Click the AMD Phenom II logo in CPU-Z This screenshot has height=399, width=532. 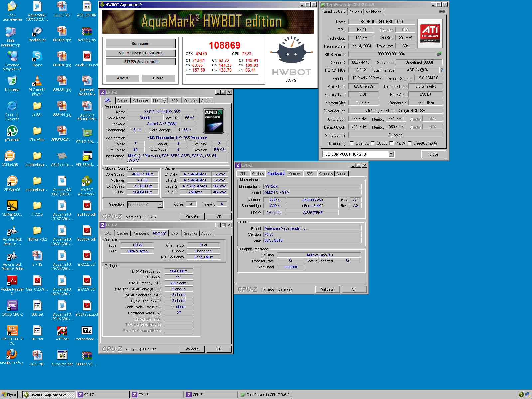pyautogui.click(x=213, y=121)
